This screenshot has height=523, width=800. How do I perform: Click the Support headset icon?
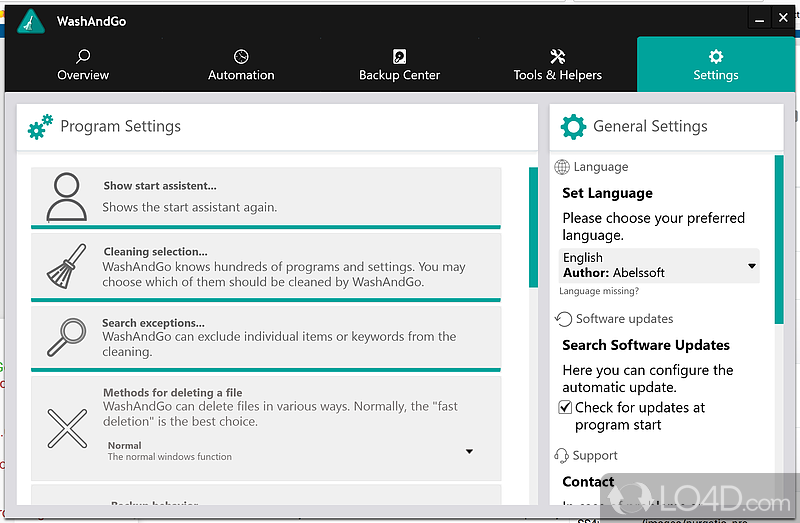pyautogui.click(x=561, y=456)
